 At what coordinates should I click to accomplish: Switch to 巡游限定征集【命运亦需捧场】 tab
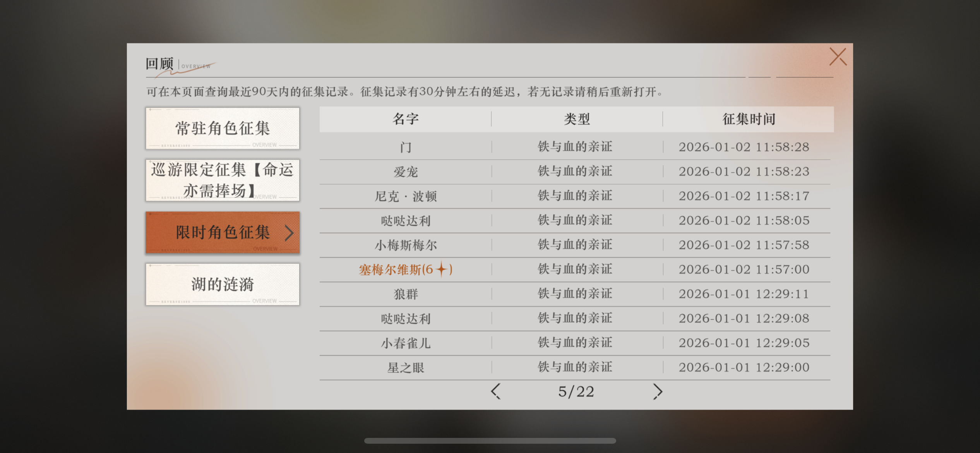point(223,180)
